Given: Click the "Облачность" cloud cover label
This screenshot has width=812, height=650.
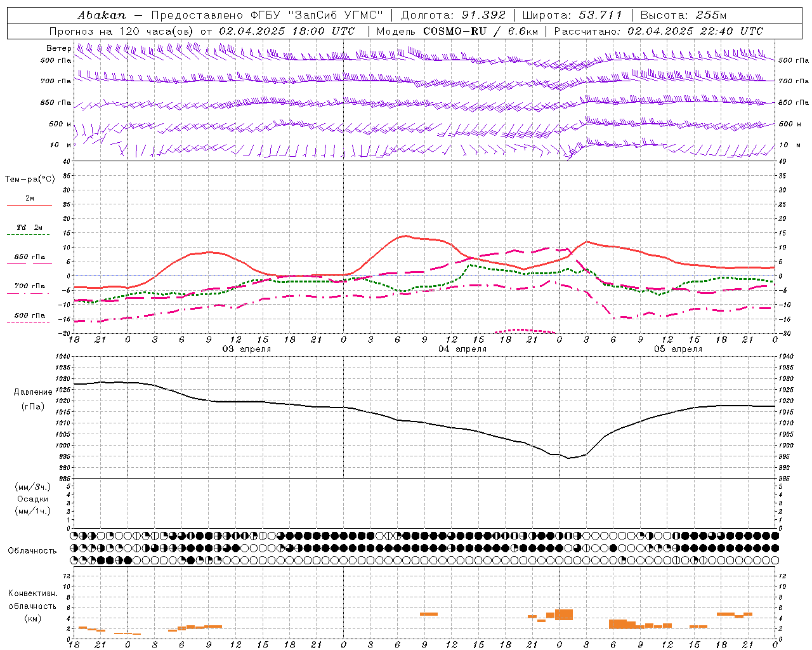Looking at the screenshot, I should coord(32,551).
